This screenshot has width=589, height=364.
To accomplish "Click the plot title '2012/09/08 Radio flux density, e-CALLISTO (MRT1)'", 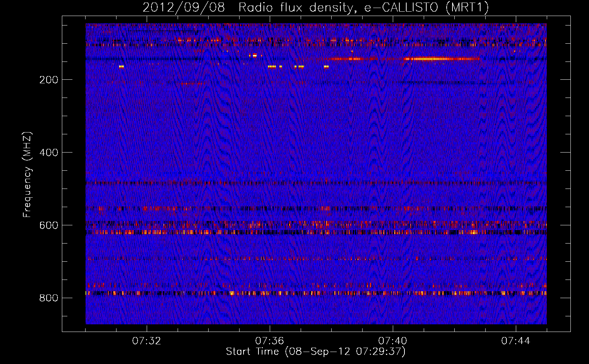I will pyautogui.click(x=316, y=7).
